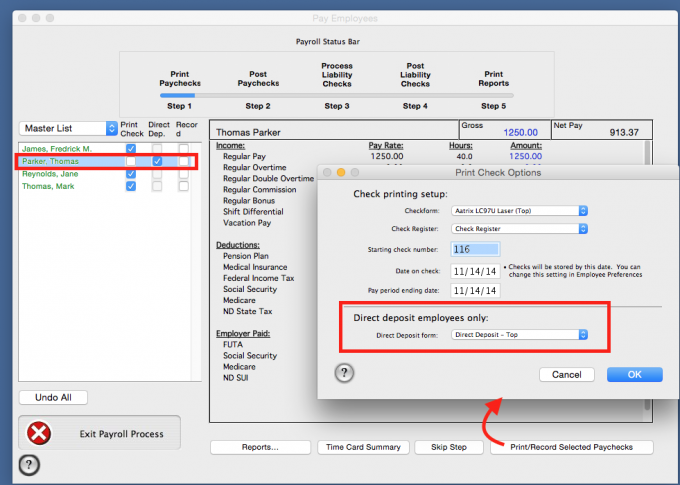Image resolution: width=680 pixels, height=485 pixels.
Task: Click the Skip Step button
Action: tap(449, 447)
